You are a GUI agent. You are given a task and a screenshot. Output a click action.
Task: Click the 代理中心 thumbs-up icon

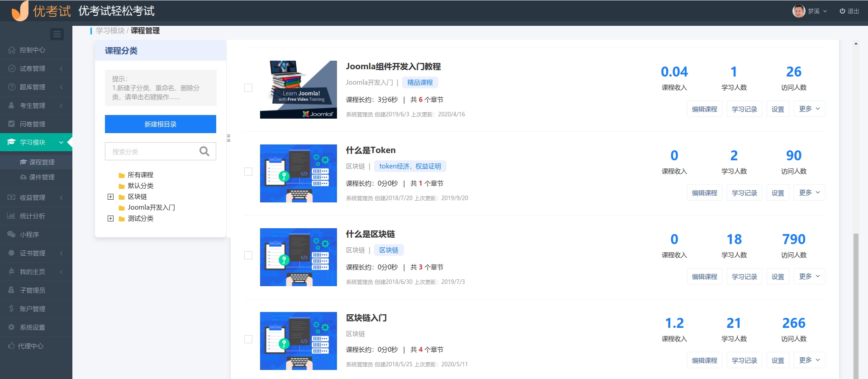(12, 346)
